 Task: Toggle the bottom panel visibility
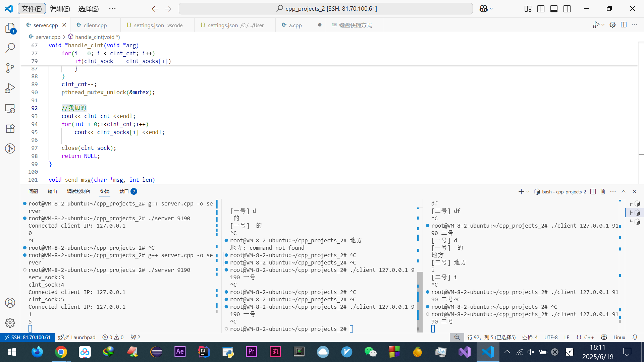pos(554,9)
